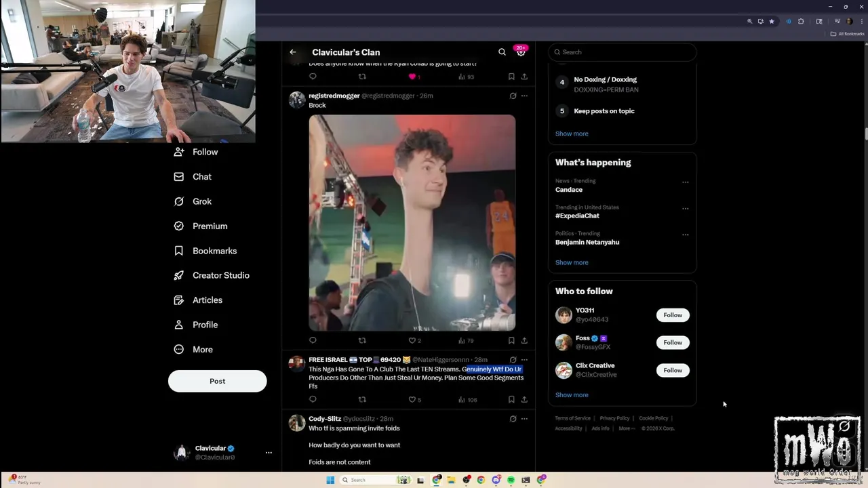868x488 pixels.
Task: Open Profile in the left sidebar
Action: point(196,325)
